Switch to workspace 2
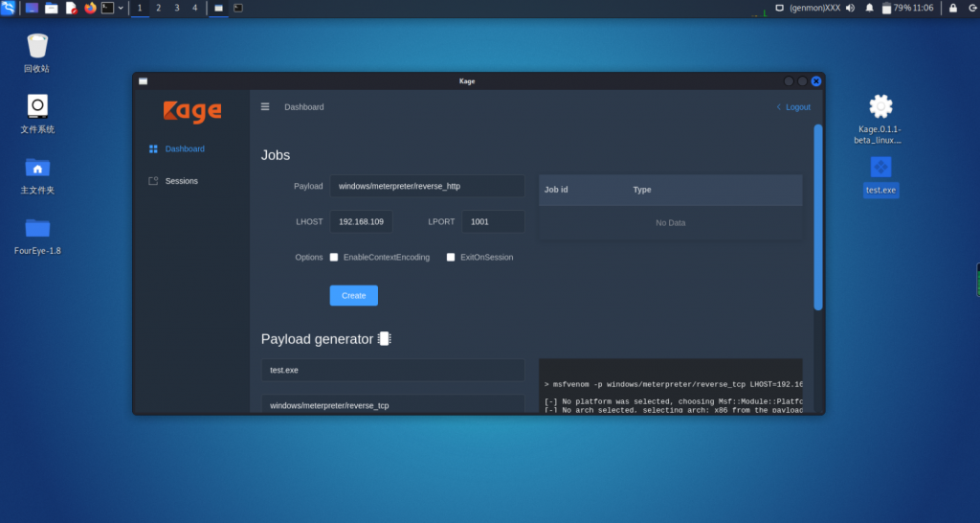 pos(158,8)
